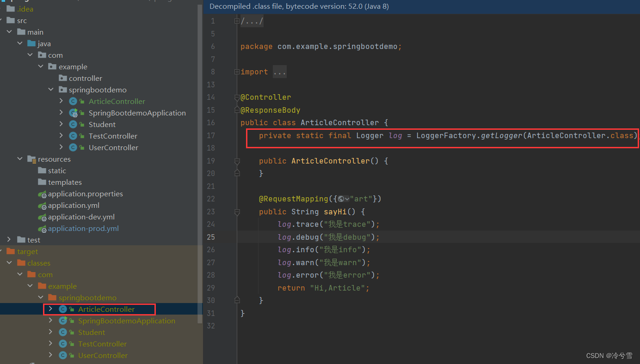The width and height of the screenshot is (640, 364).
Task: Click the example package icon under src
Action: [x=52, y=67]
